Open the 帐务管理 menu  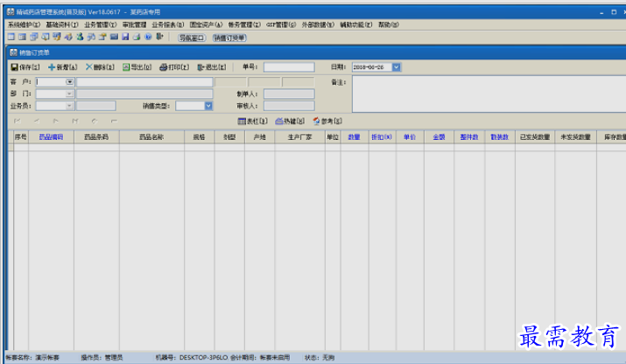[244, 24]
